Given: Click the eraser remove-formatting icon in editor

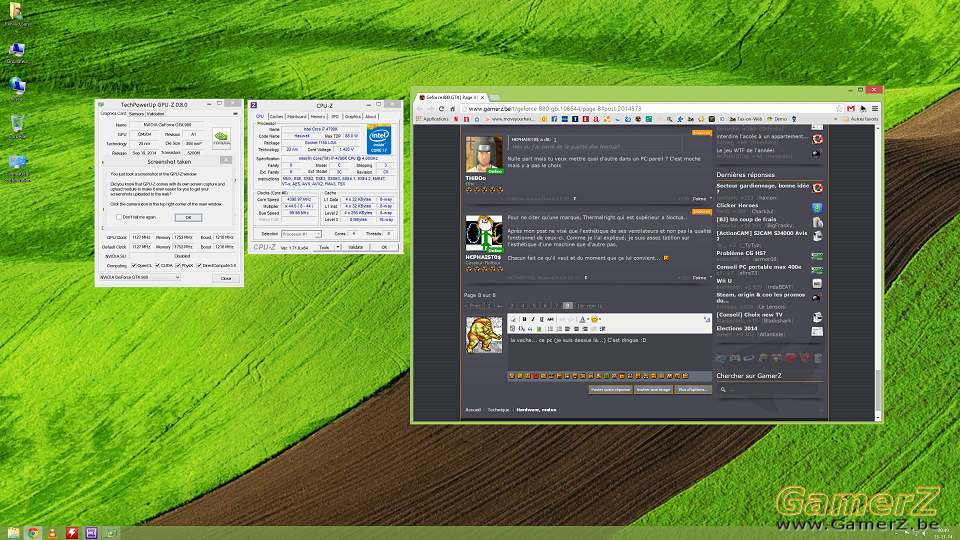Looking at the screenshot, I should 513,319.
